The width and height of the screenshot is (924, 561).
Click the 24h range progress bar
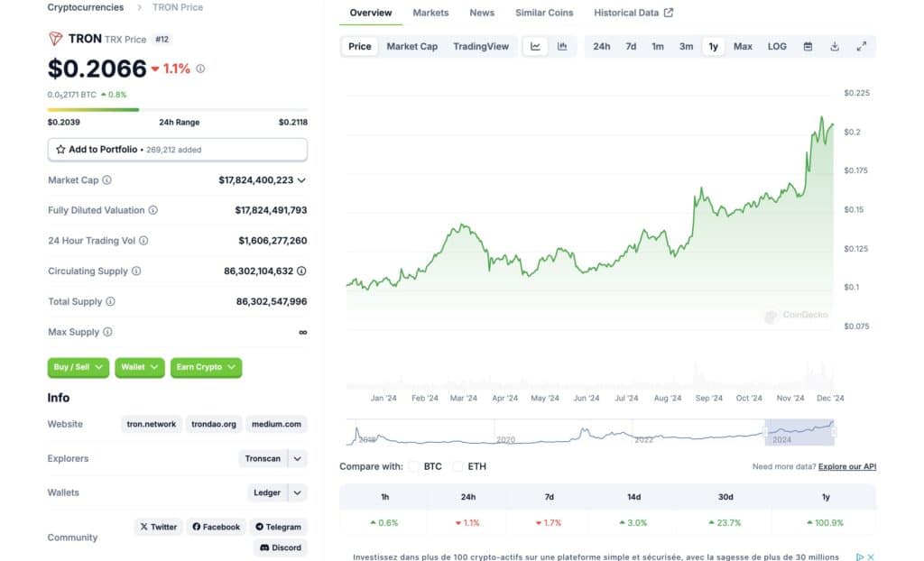click(x=178, y=110)
